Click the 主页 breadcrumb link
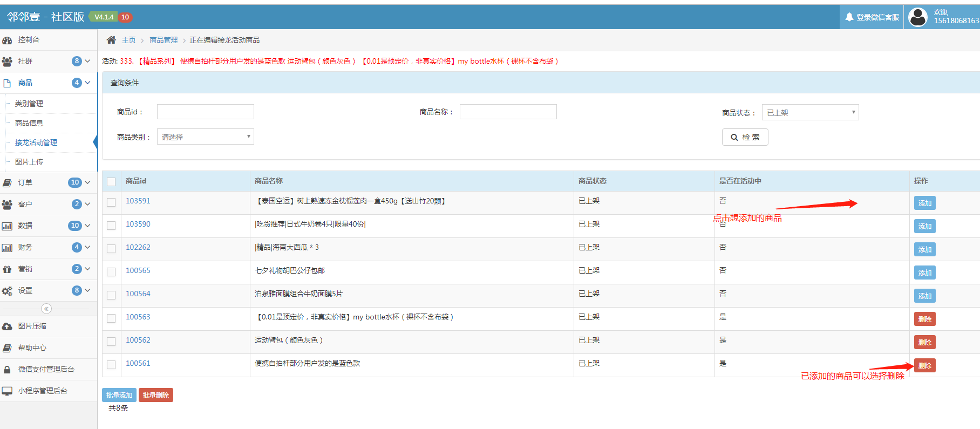This screenshot has width=980, height=429. coord(128,40)
